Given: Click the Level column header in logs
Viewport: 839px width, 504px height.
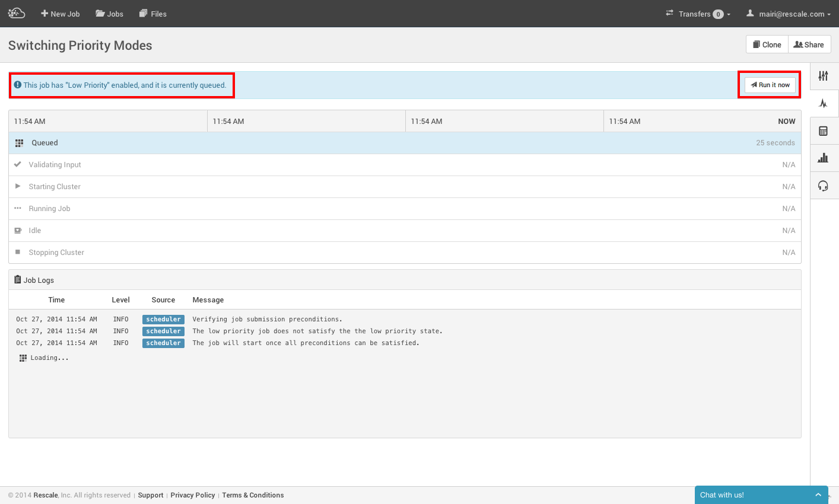Looking at the screenshot, I should coord(120,300).
